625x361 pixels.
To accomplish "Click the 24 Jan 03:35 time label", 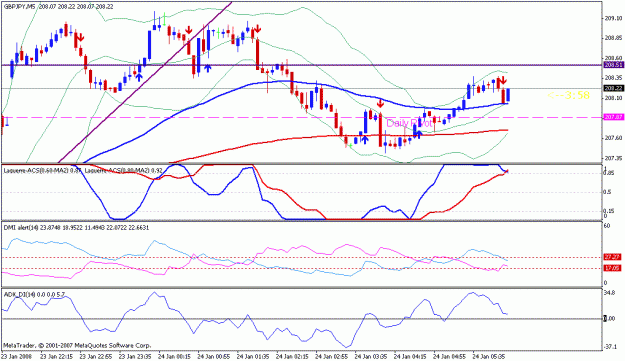I will [371, 356].
